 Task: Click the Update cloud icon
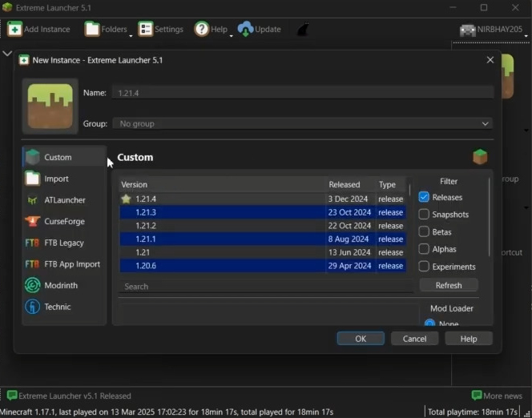245,29
